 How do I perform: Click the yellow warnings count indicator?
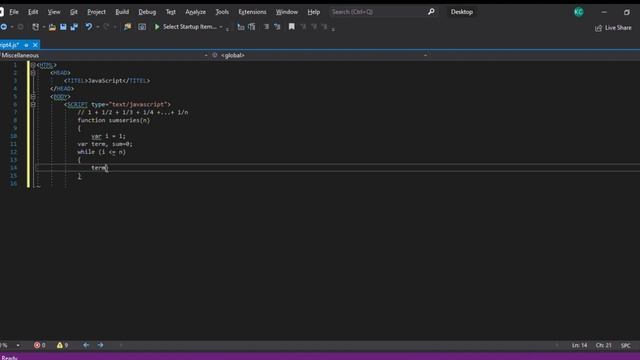pos(62,345)
